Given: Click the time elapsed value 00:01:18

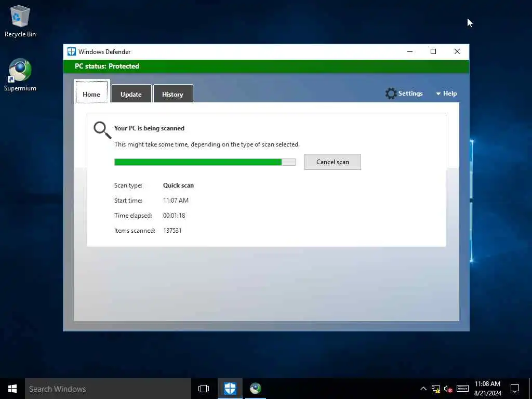Looking at the screenshot, I should click(174, 216).
